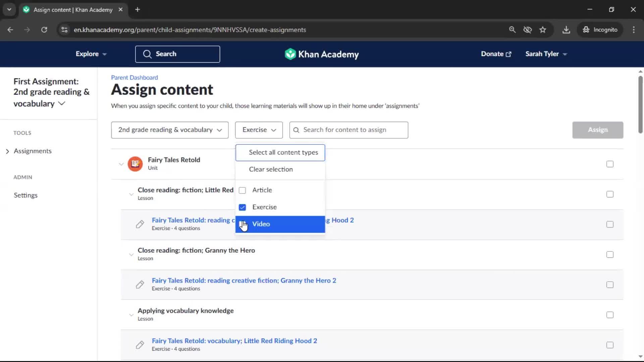Uncheck the Exercise content type checkbox

[242, 207]
